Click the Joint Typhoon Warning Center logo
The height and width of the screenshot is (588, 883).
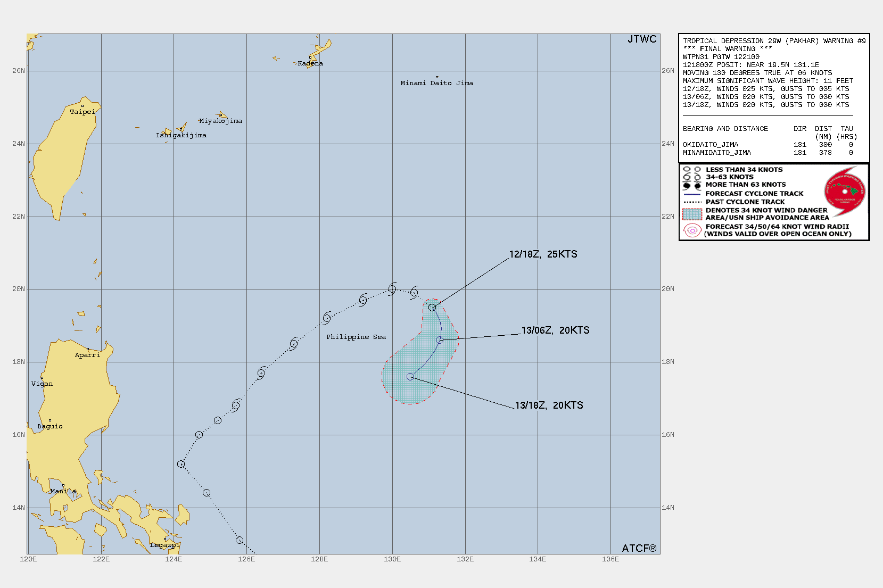pyautogui.click(x=845, y=192)
